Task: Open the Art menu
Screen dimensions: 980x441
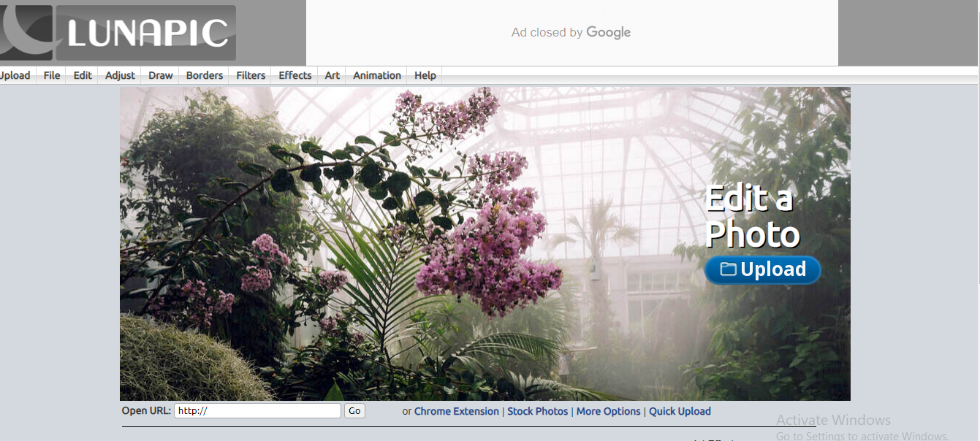Action: tap(333, 75)
